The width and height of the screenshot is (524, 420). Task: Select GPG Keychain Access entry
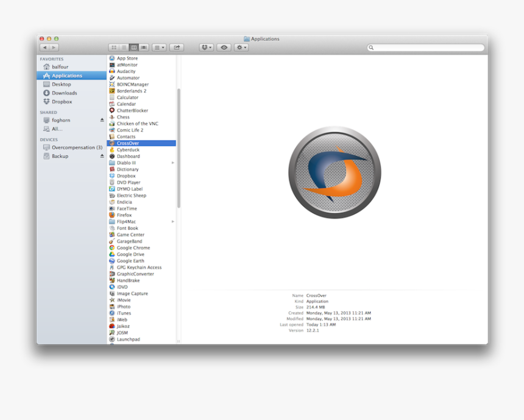coord(142,268)
